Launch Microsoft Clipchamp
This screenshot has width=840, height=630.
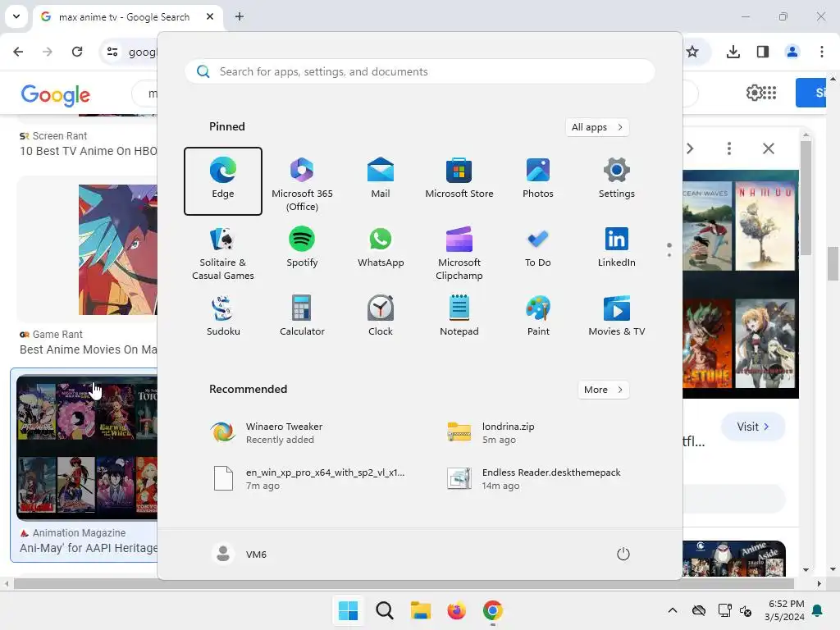click(x=459, y=253)
